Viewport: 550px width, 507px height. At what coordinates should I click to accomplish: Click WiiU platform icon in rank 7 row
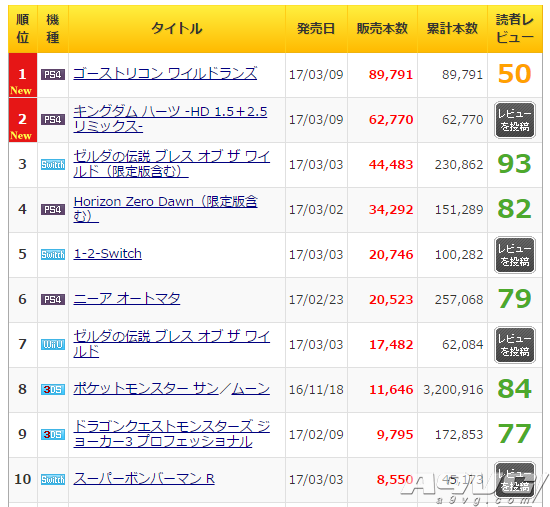click(x=53, y=345)
